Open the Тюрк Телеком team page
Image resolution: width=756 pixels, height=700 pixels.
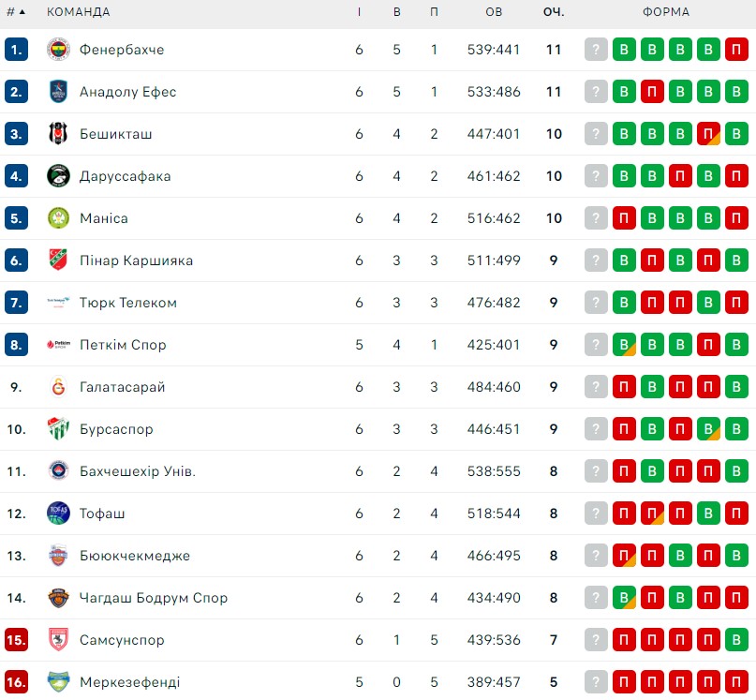click(128, 303)
